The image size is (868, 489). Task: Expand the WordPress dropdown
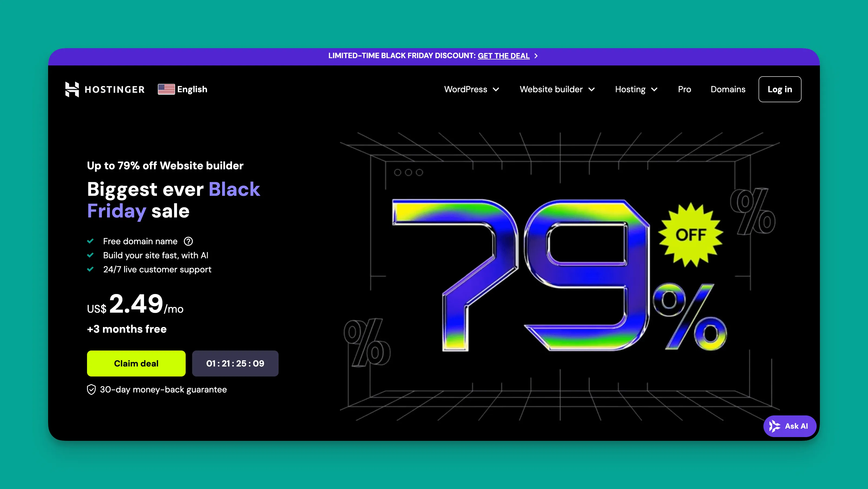[471, 89]
